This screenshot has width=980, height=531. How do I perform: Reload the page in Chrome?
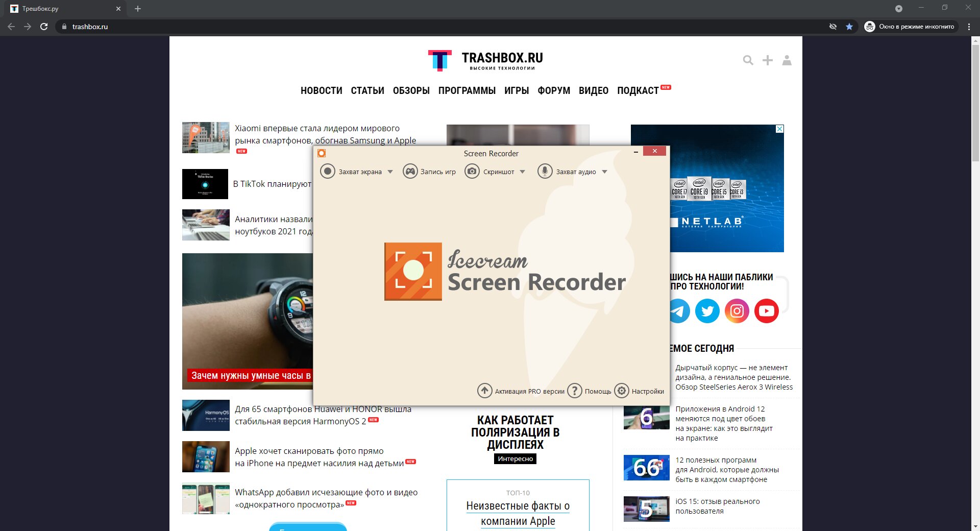(x=44, y=27)
